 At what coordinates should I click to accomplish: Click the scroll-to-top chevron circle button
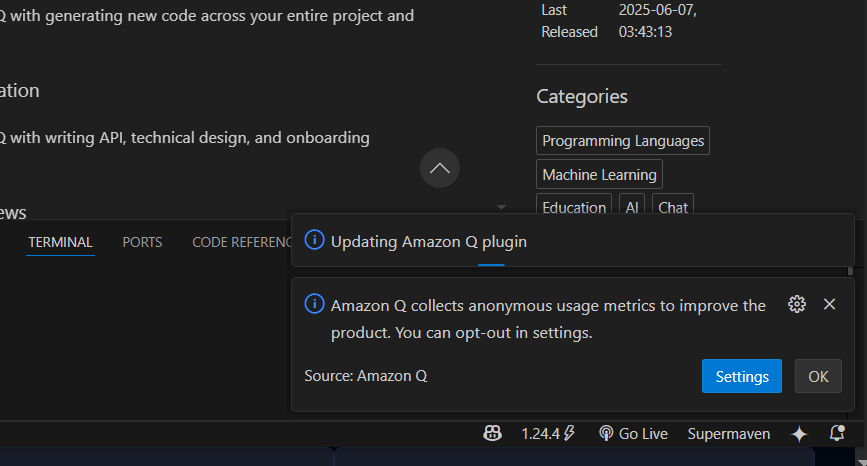440,168
